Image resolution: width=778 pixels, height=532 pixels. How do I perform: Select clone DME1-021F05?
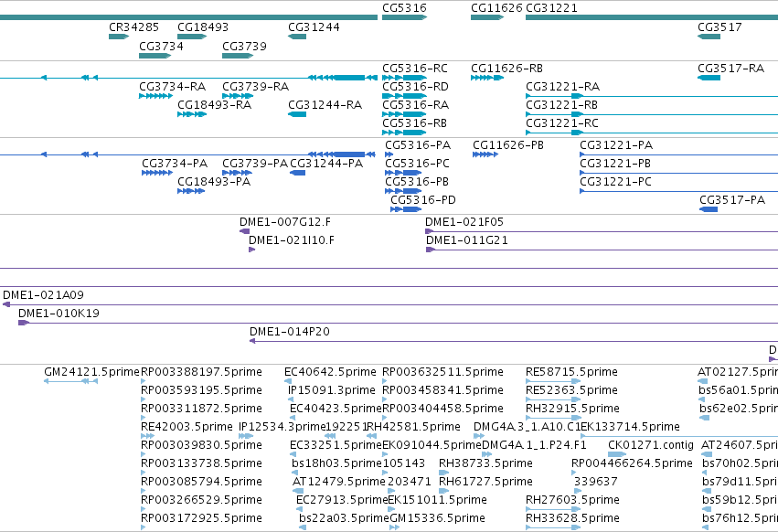pos(602,231)
